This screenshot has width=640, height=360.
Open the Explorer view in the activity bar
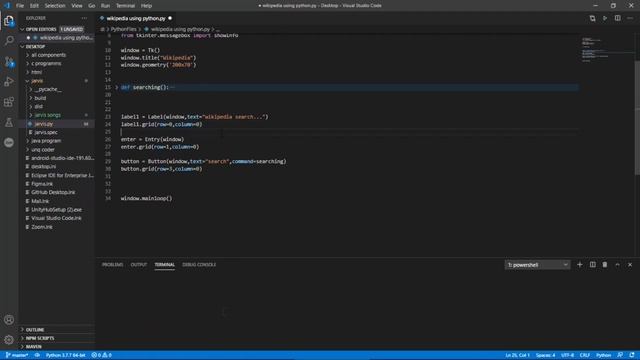pos(9,21)
